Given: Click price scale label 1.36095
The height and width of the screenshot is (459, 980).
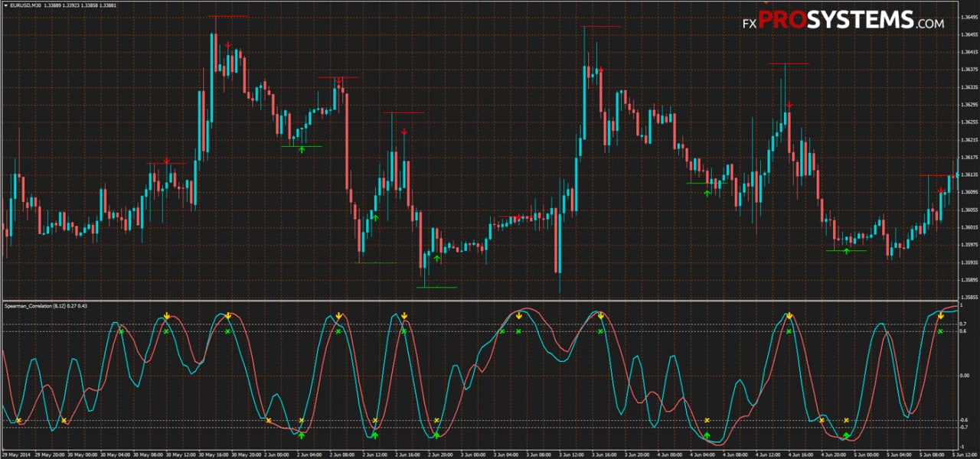Looking at the screenshot, I should [x=969, y=192].
